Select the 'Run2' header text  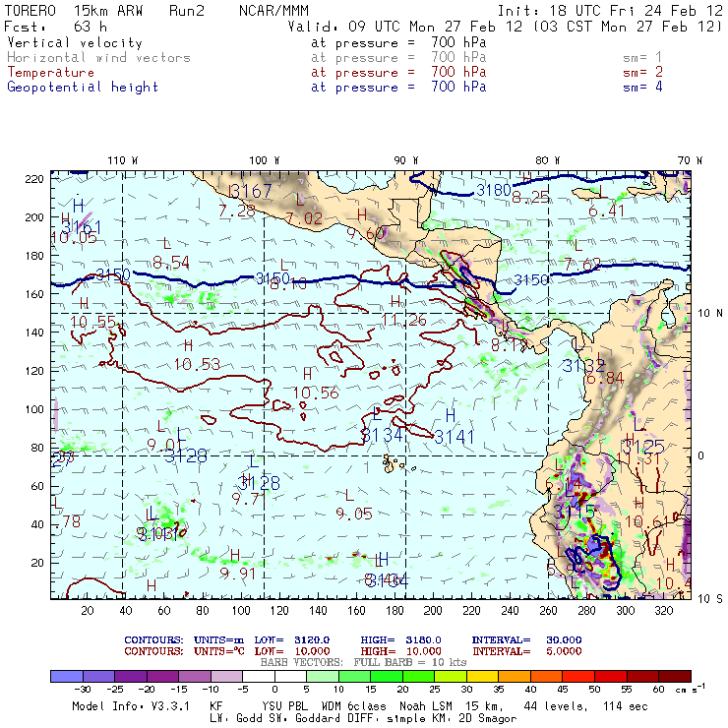click(x=187, y=11)
